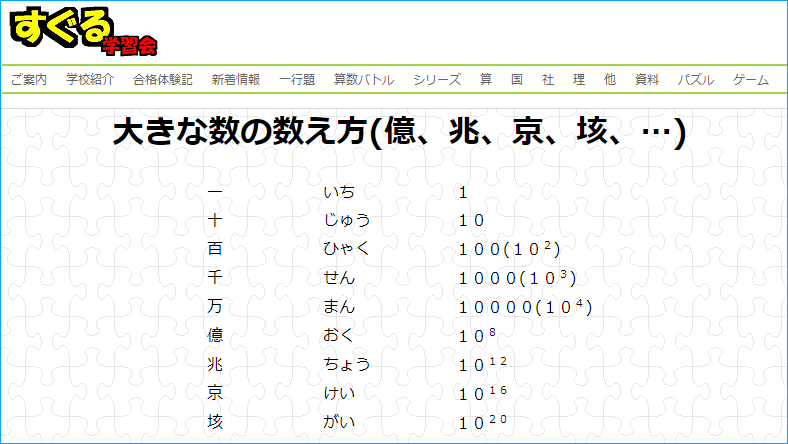Click the reading ひゃく
This screenshot has height=444, width=788.
(x=347, y=248)
